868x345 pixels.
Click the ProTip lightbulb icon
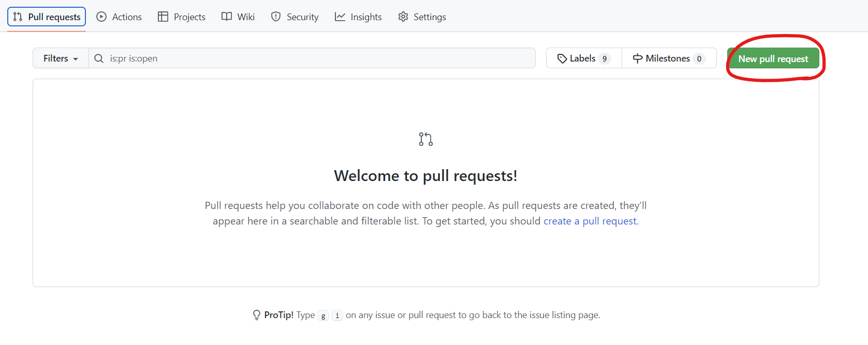(257, 315)
